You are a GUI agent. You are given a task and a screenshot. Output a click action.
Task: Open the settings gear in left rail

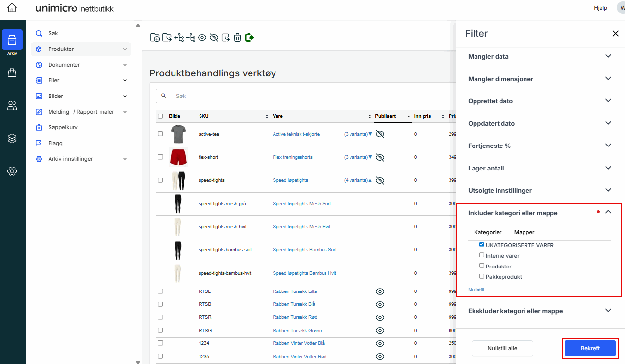pyautogui.click(x=12, y=171)
